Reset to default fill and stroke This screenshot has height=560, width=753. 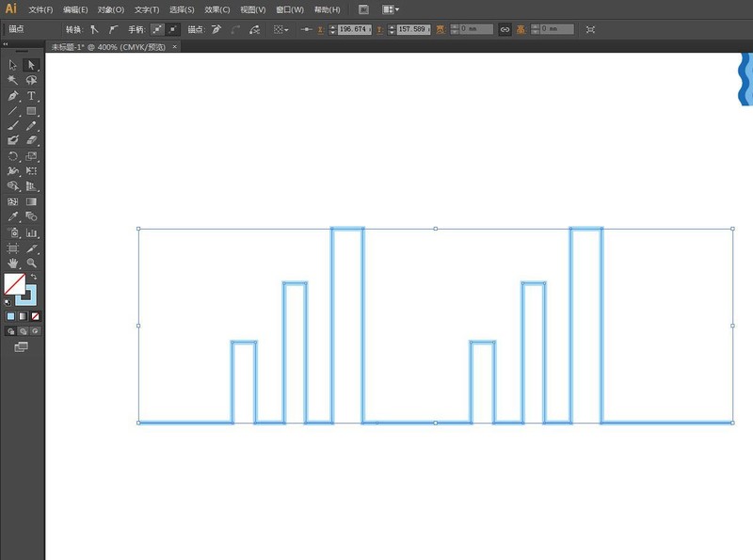point(8,302)
